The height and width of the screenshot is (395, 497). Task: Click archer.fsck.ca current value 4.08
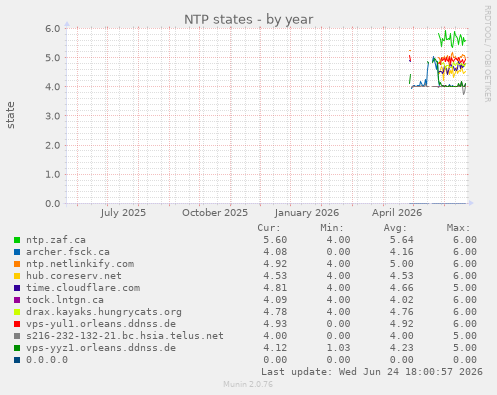coord(275,252)
